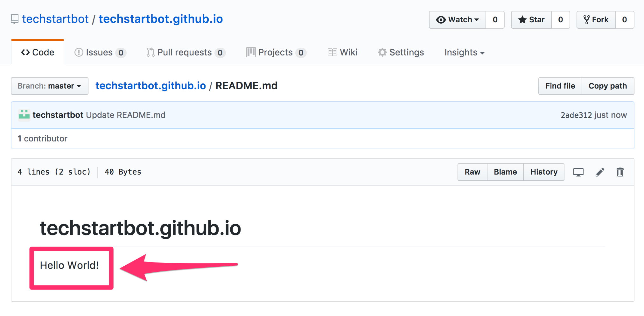Screen dimensions: 644x316
Task: Open the Watch dropdown arrow
Action: tap(477, 19)
